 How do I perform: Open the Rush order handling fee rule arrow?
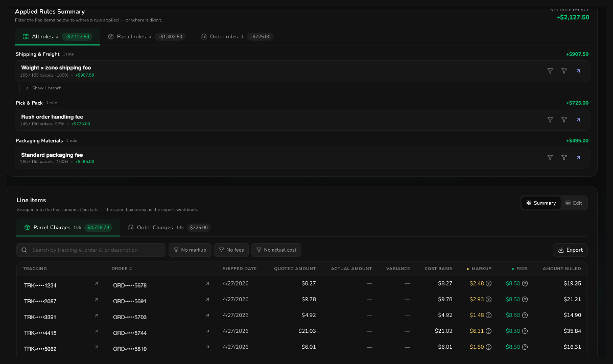578,120
